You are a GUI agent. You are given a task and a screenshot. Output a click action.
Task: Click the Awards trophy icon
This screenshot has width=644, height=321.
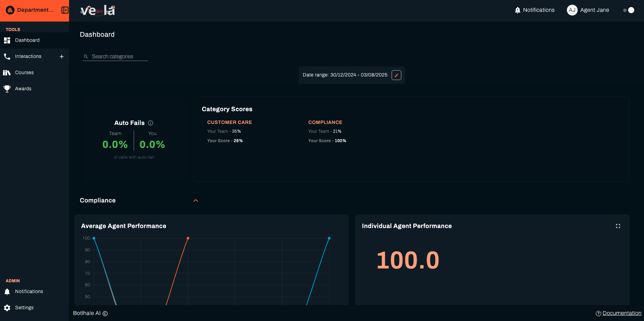pyautogui.click(x=7, y=89)
